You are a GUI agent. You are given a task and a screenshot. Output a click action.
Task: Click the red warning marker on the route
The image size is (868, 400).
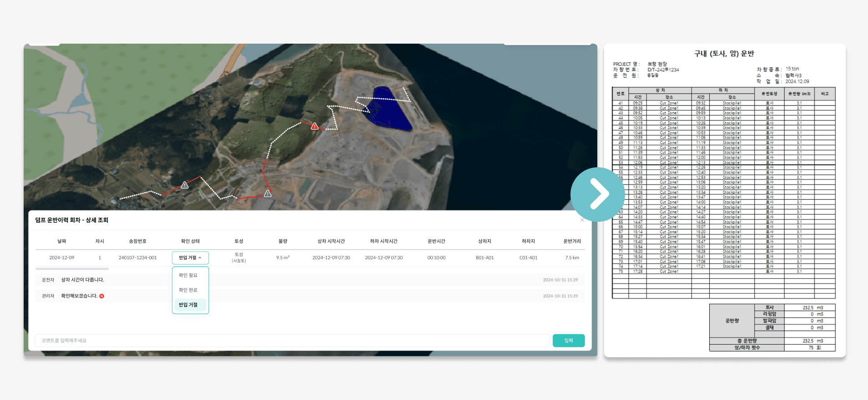pyautogui.click(x=314, y=126)
